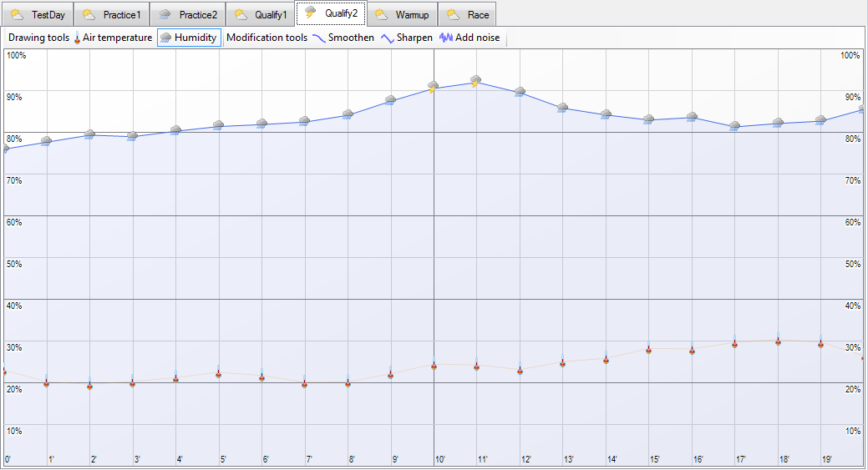Click the temperature thermometer point at 12'
Image resolution: width=868 pixels, height=470 pixels.
520,368
